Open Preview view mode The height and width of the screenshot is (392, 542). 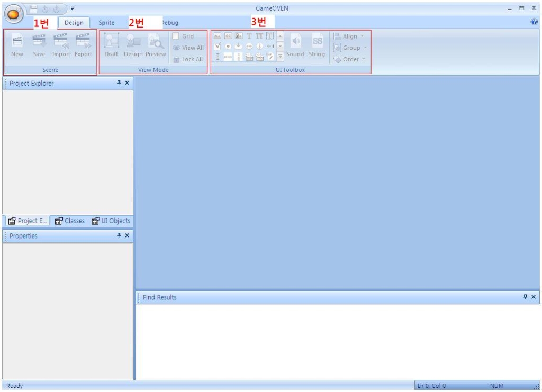(156, 45)
